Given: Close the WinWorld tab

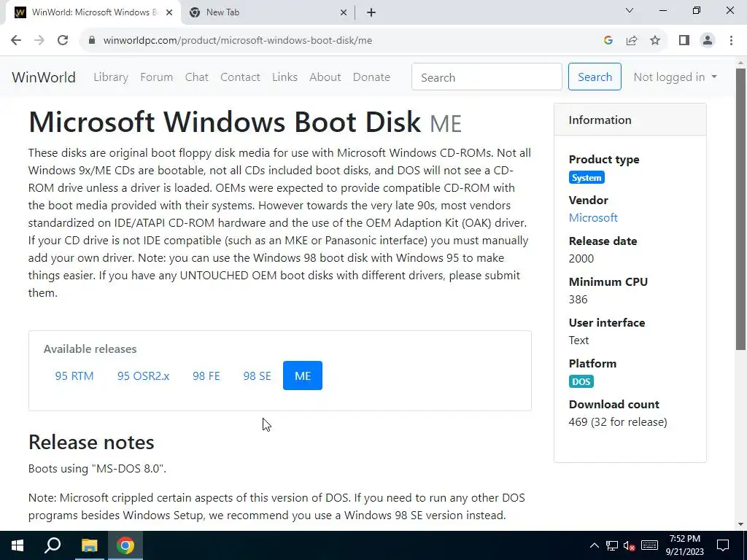Looking at the screenshot, I should pyautogui.click(x=169, y=12).
